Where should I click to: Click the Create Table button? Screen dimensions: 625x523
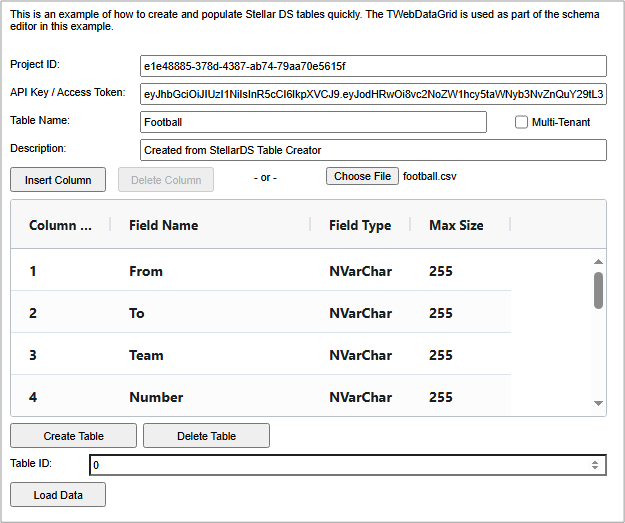pos(74,436)
